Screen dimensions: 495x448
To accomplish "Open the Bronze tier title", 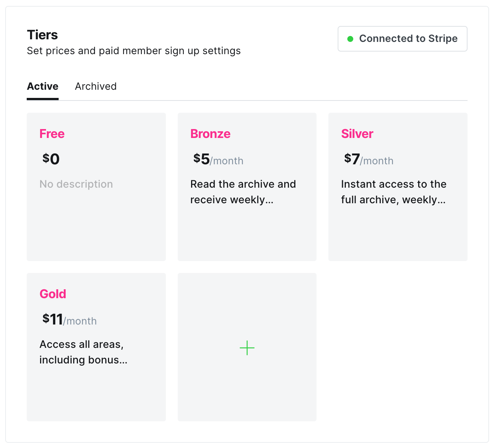I will 210,134.
